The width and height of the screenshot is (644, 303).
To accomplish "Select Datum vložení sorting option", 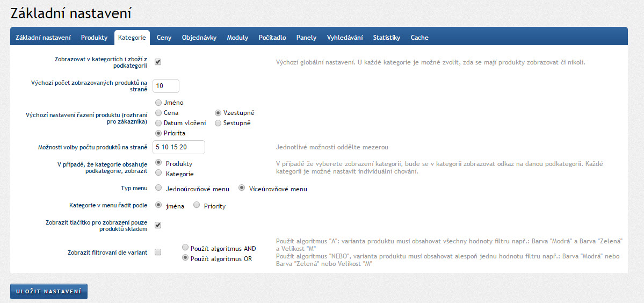I will [158, 123].
